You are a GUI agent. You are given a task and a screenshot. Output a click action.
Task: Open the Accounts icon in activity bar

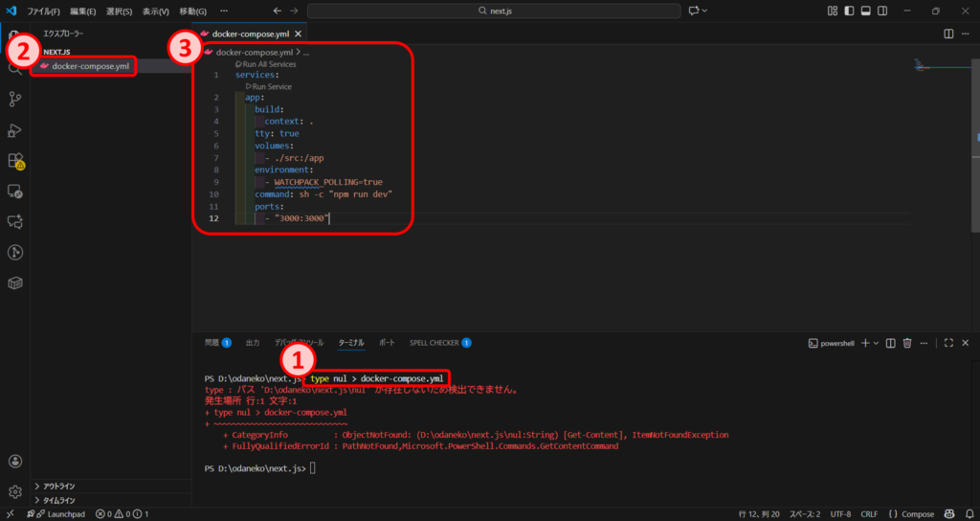click(x=15, y=461)
